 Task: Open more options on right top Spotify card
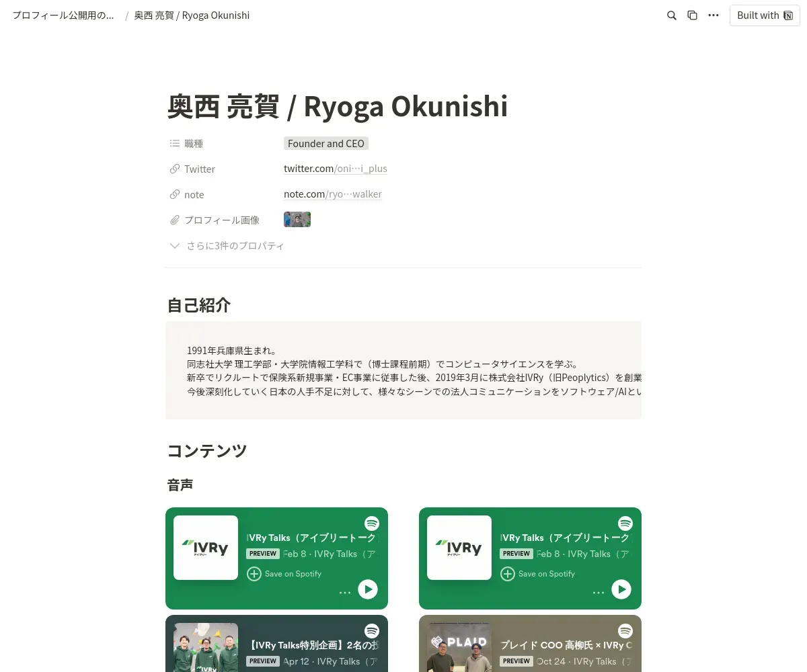599,592
